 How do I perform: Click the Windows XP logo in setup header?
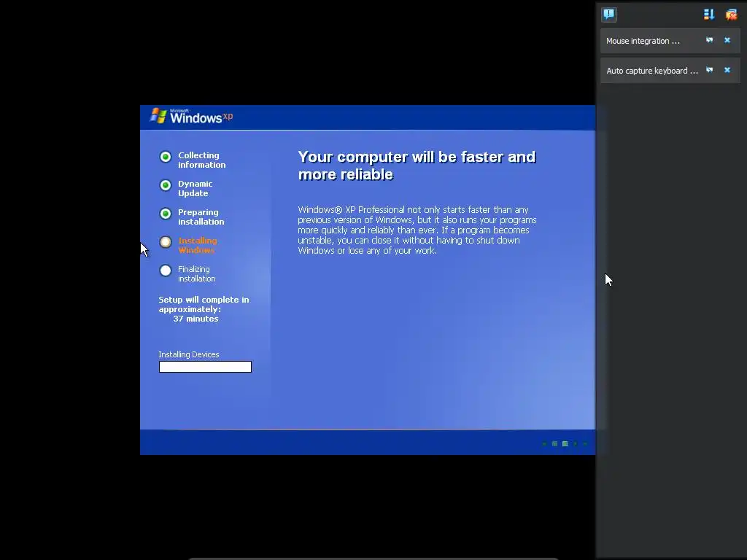click(x=191, y=116)
